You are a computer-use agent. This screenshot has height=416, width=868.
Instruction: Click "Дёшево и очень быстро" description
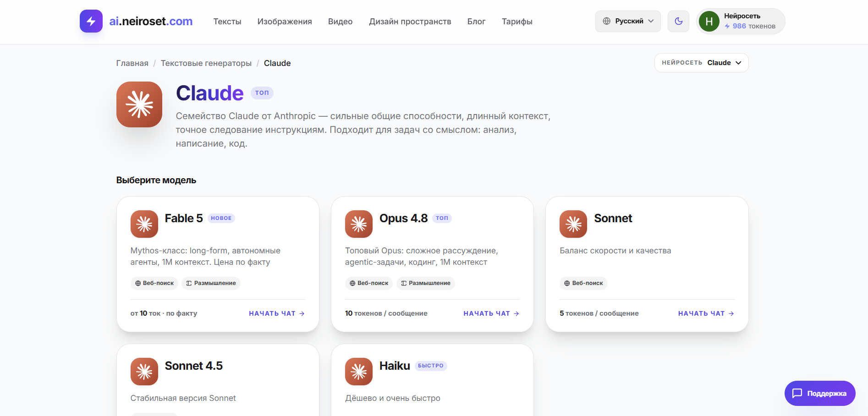(393, 398)
